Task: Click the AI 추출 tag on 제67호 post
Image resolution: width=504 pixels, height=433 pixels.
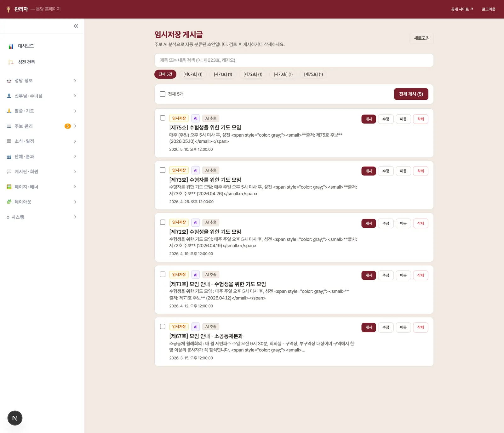Action: (211, 327)
